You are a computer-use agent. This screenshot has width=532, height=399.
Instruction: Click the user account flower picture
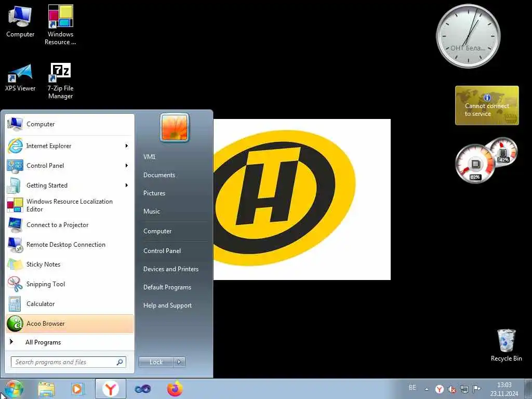pos(175,127)
